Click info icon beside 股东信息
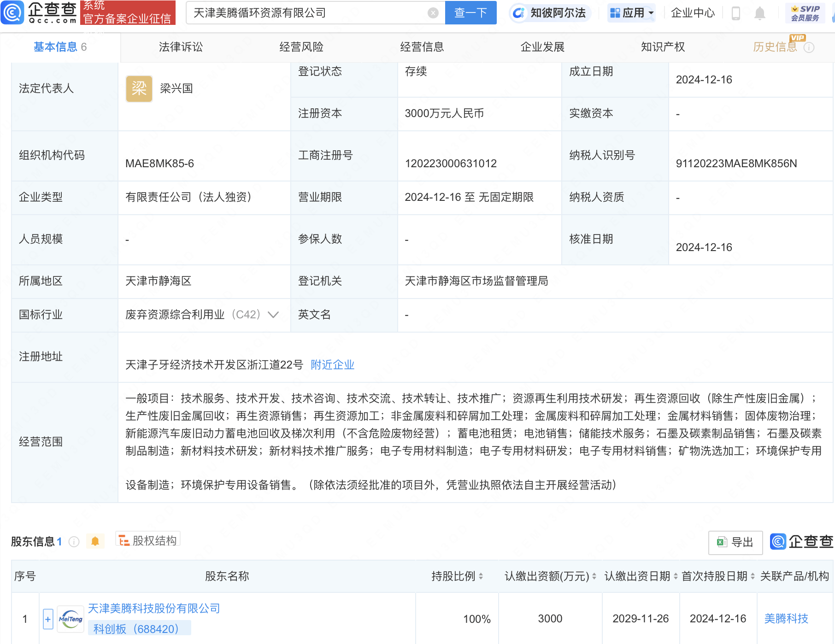Screen dimensions: 835x644 [74, 542]
